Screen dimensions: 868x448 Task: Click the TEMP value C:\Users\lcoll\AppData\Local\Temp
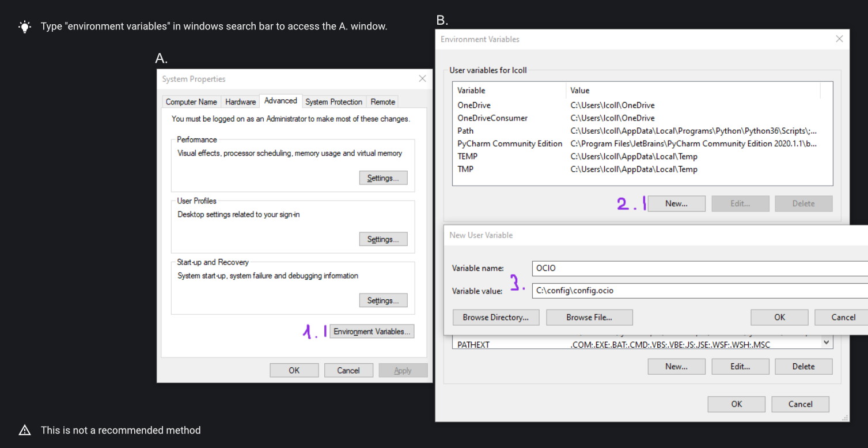pos(634,156)
